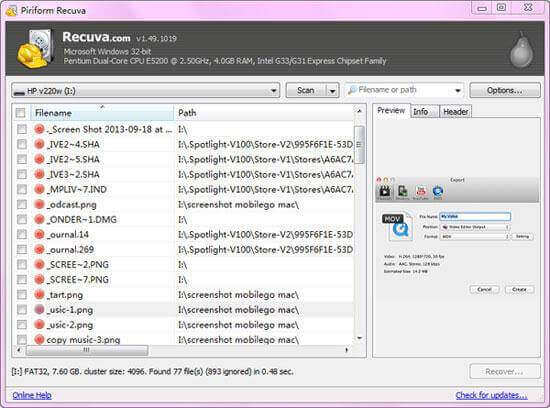Click the Piriform pear logo icon
This screenshot has width=550, height=408.
coord(522,51)
